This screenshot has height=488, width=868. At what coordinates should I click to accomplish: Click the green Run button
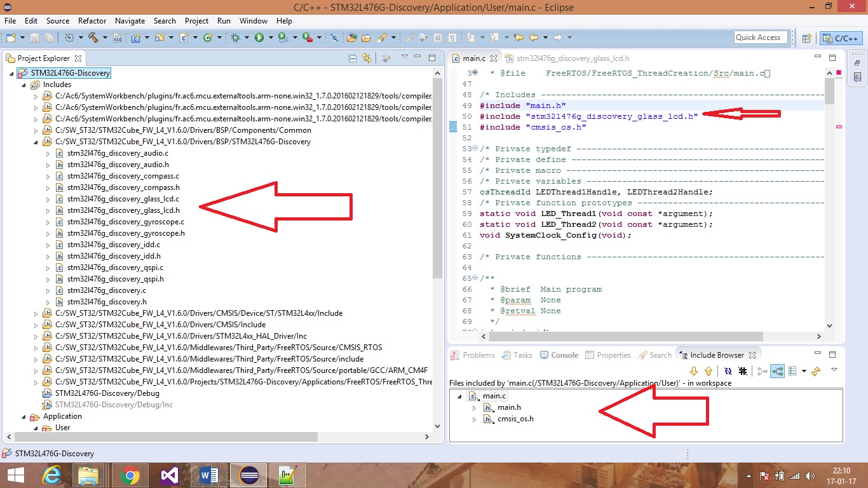pos(259,37)
